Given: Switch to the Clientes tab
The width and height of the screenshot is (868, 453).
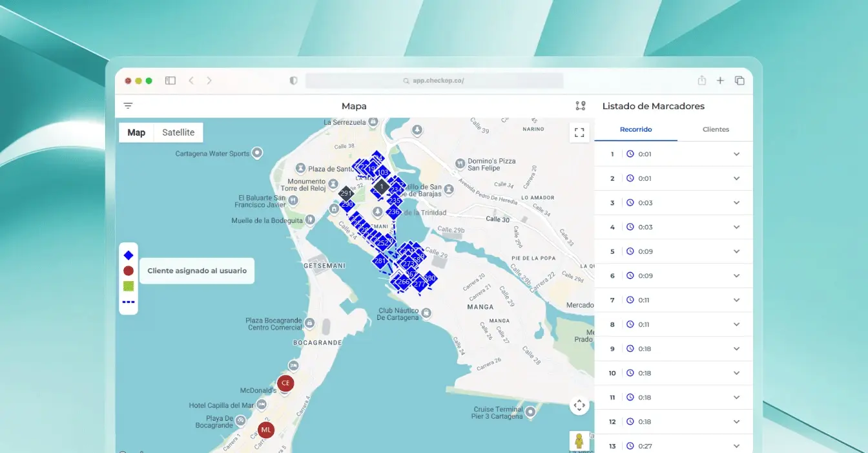Looking at the screenshot, I should pyautogui.click(x=716, y=129).
